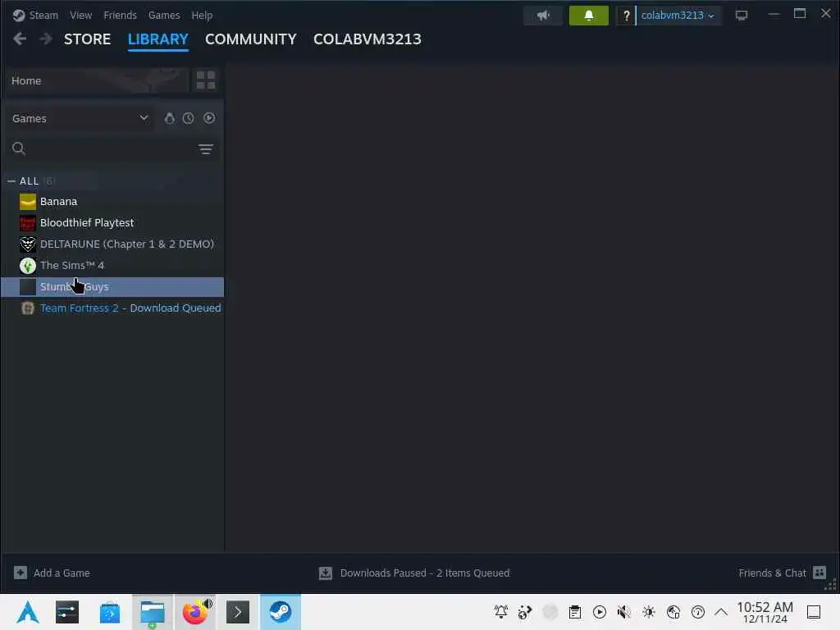Select Stumble Guys entry

point(112,287)
